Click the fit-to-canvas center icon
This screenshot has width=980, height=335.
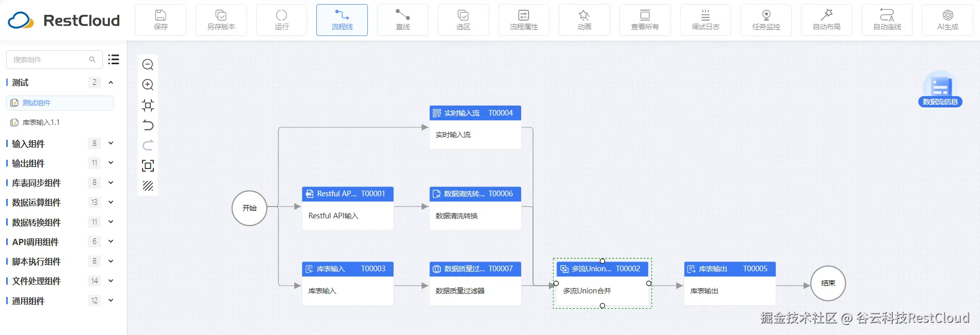coord(148,105)
